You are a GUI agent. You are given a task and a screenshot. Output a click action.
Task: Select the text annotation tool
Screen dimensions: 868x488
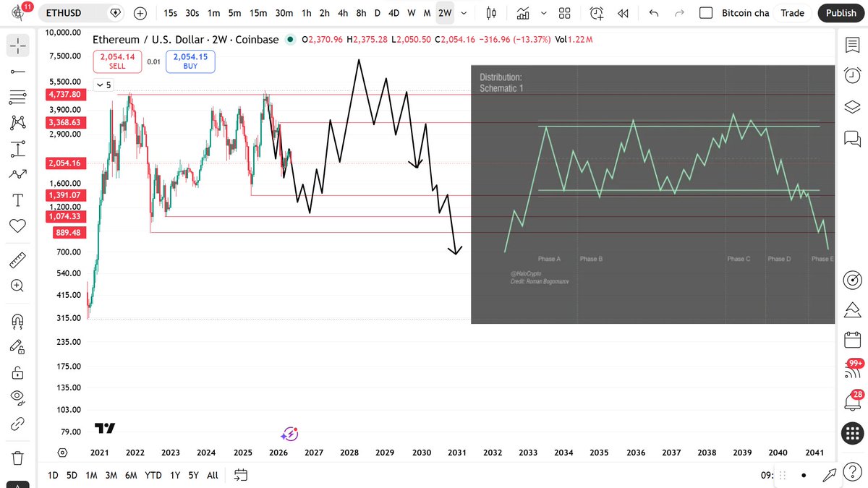coord(18,200)
